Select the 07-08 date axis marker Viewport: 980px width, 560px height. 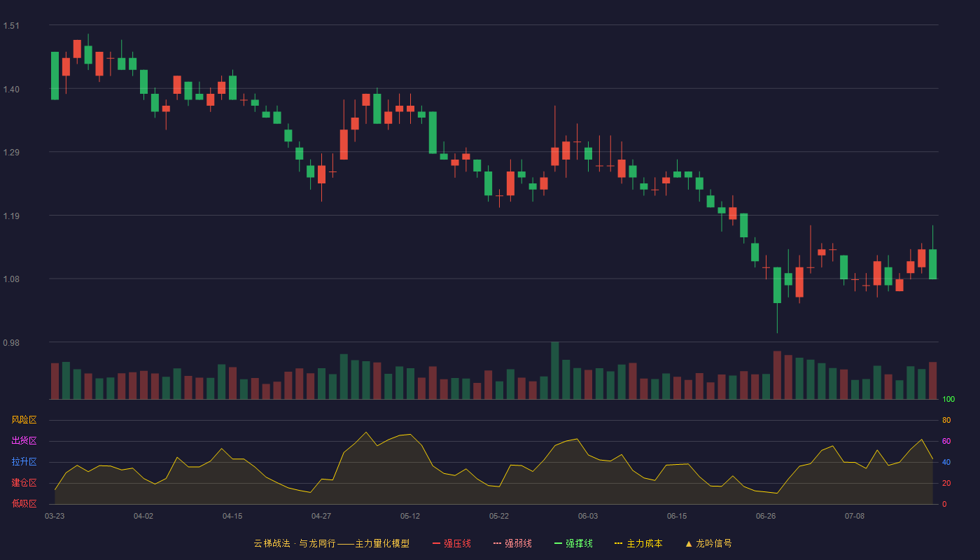(855, 516)
